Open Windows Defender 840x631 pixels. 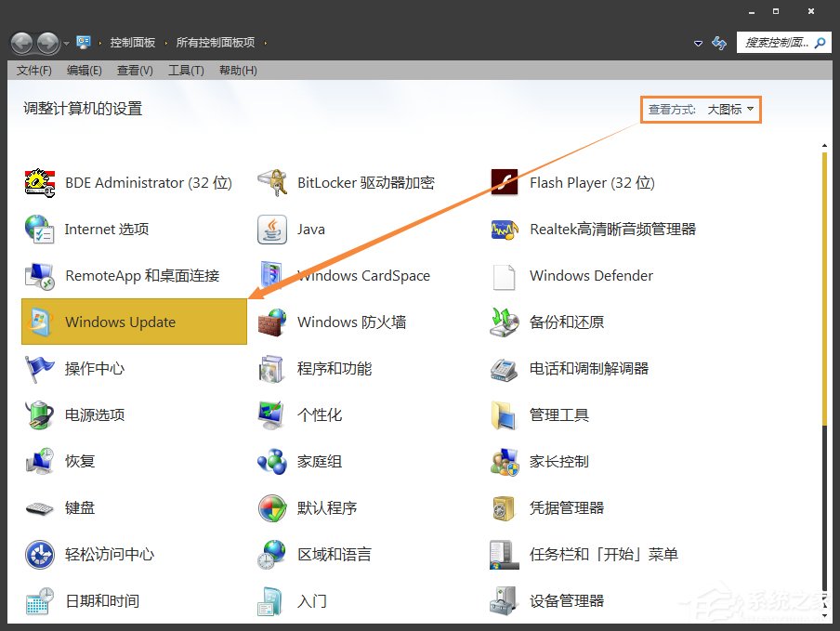pos(591,276)
